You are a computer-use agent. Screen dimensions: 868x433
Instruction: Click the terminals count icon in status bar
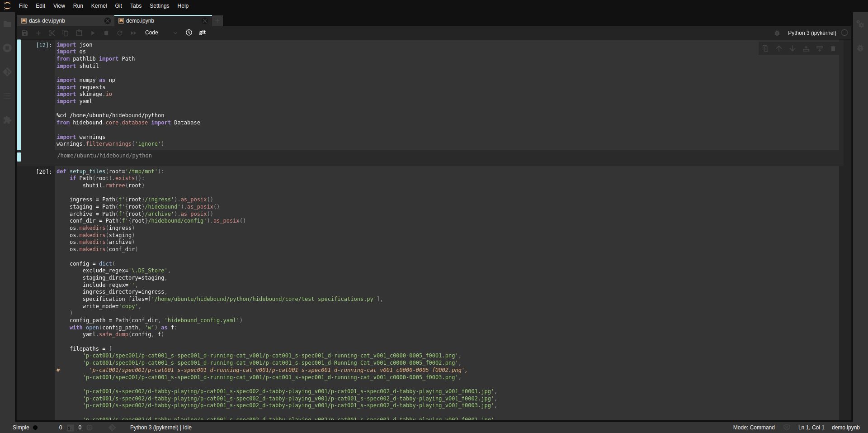[71, 428]
